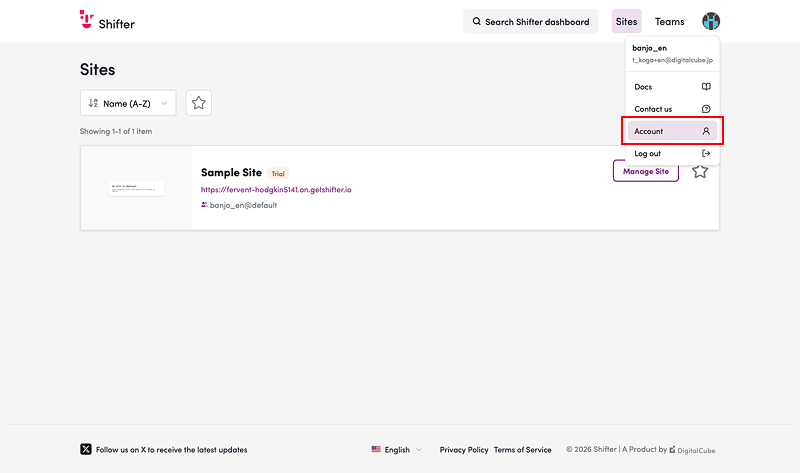The height and width of the screenshot is (473, 800).
Task: Open the Terms of Service link
Action: pos(522,450)
